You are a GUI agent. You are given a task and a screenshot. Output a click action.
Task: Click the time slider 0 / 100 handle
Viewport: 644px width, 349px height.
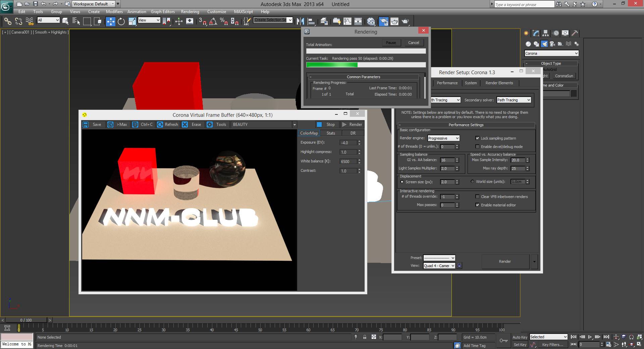coord(26,320)
